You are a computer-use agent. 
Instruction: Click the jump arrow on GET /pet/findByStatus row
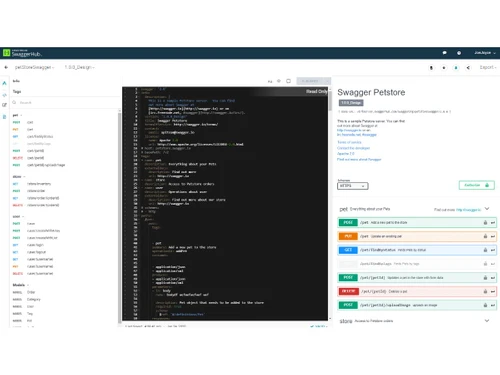click(x=493, y=250)
